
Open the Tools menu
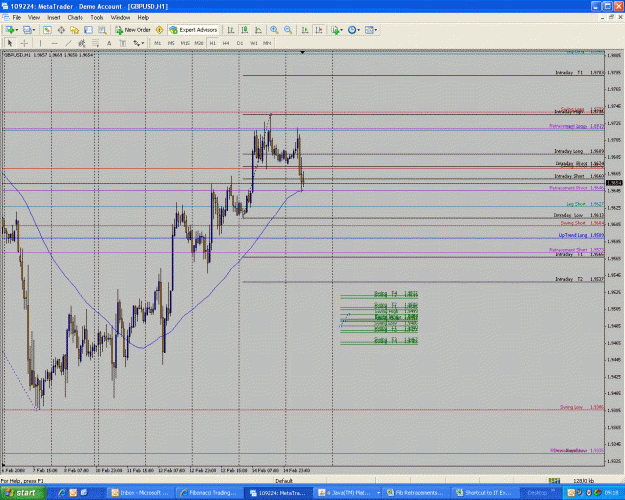point(96,18)
